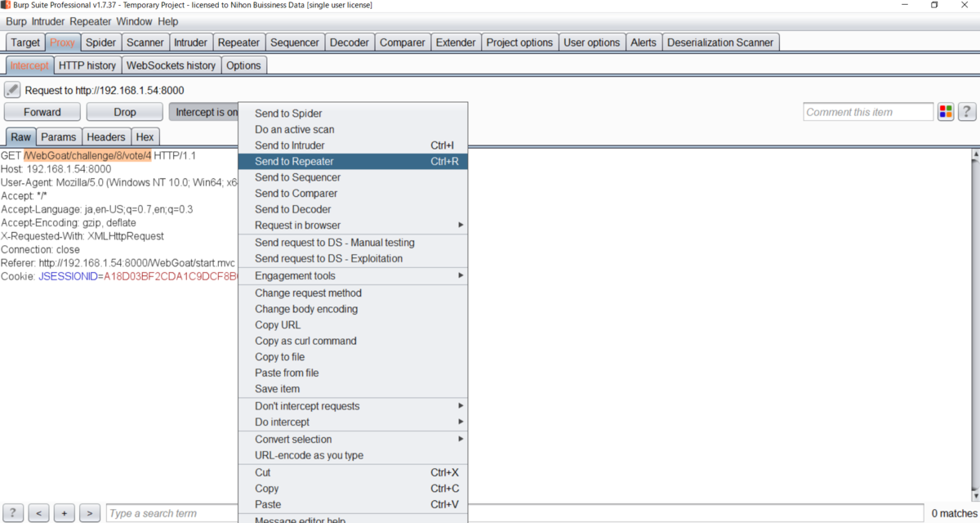980x523 pixels.
Task: Click the help question mark near comment field
Action: coord(967,112)
